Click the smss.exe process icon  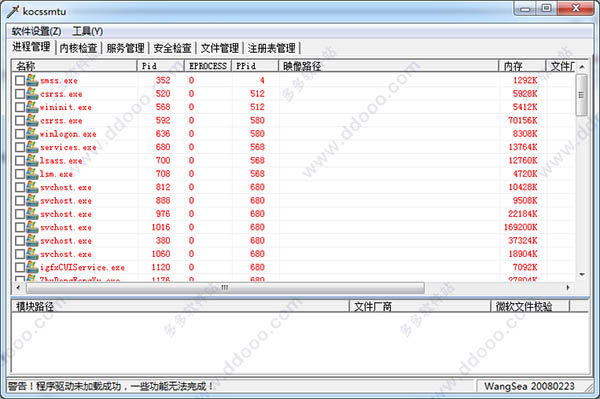coord(32,80)
